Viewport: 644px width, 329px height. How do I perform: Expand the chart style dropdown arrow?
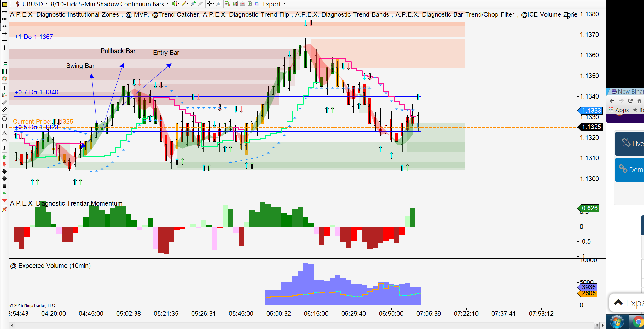tap(178, 4)
